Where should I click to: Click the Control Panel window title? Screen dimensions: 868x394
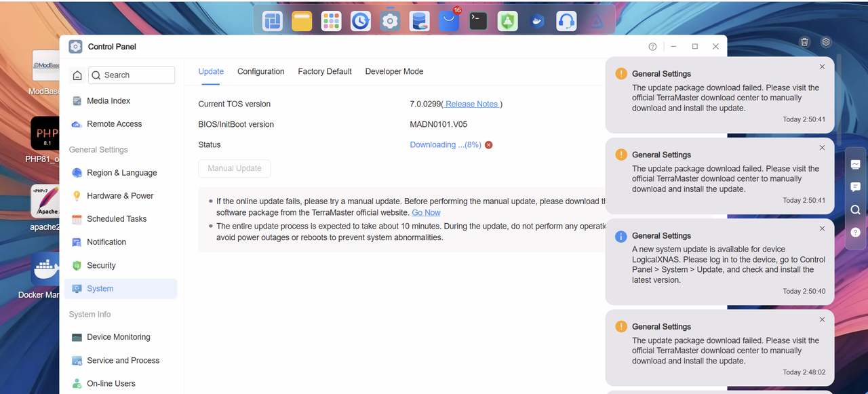pos(112,47)
